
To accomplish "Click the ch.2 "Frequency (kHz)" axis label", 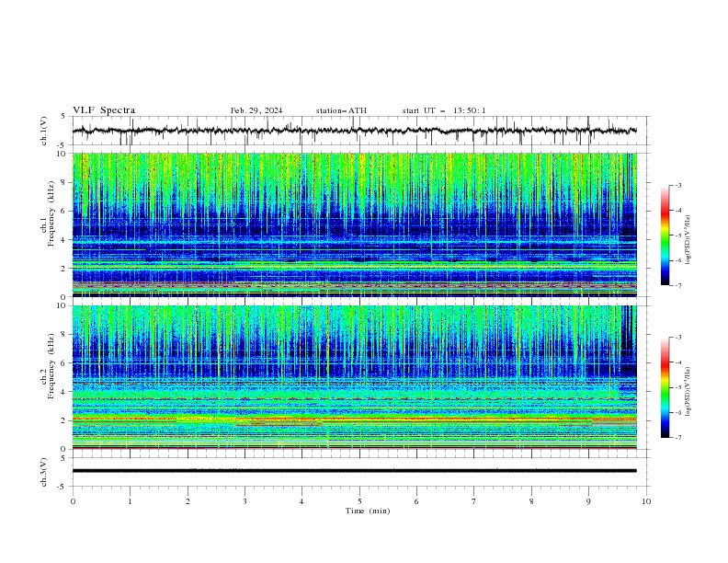I will (x=51, y=366).
